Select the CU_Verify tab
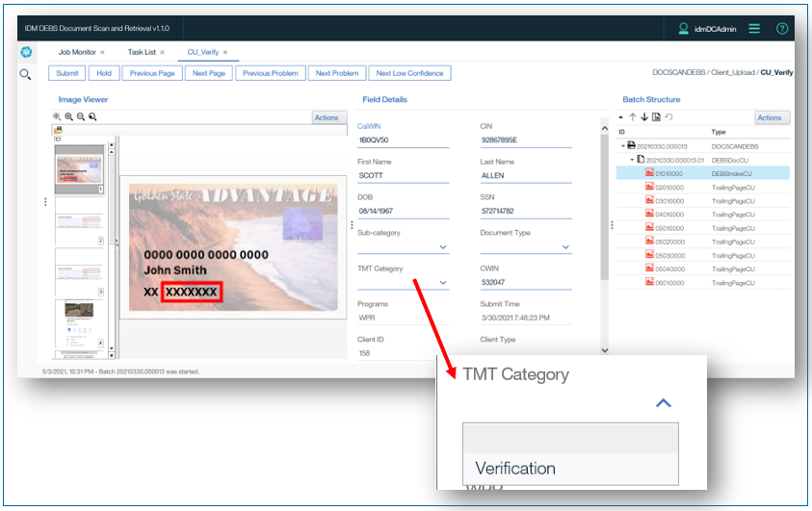The height and width of the screenshot is (511, 812). (203, 52)
